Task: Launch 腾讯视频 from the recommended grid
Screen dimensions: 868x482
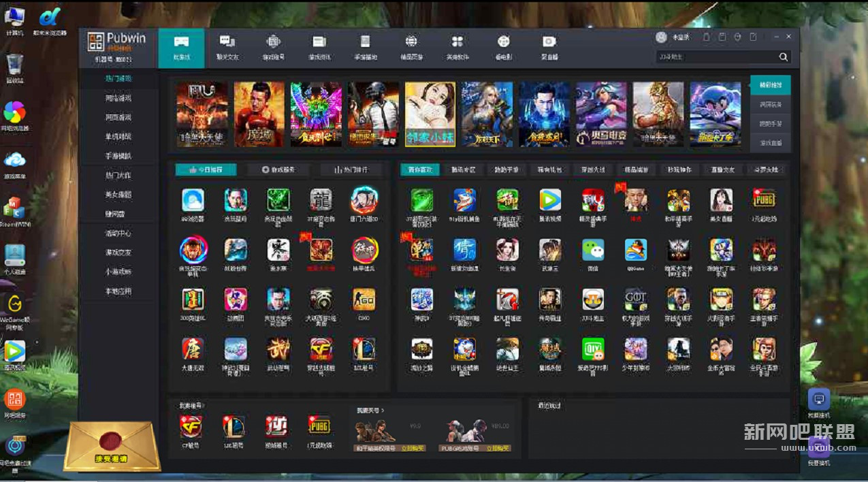Action: (x=550, y=199)
